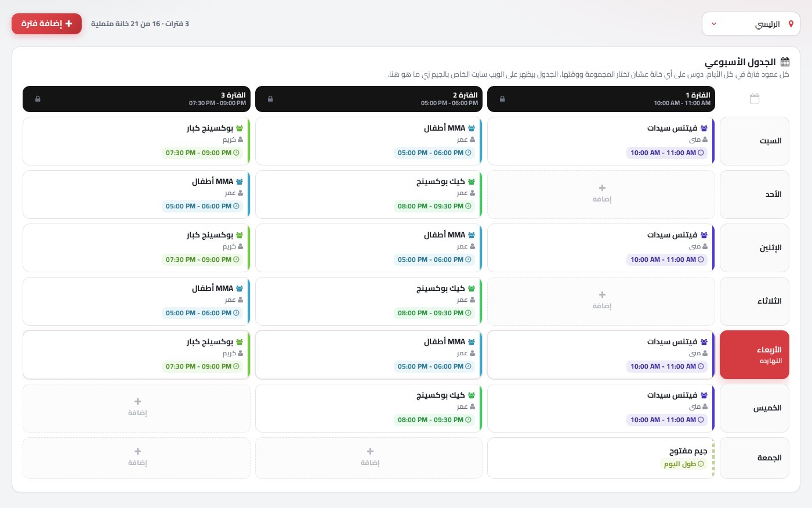Image resolution: width=812 pixels, height=508 pixels.
Task: Open Thursday's كيك بوكسينج class card
Action: (x=369, y=408)
